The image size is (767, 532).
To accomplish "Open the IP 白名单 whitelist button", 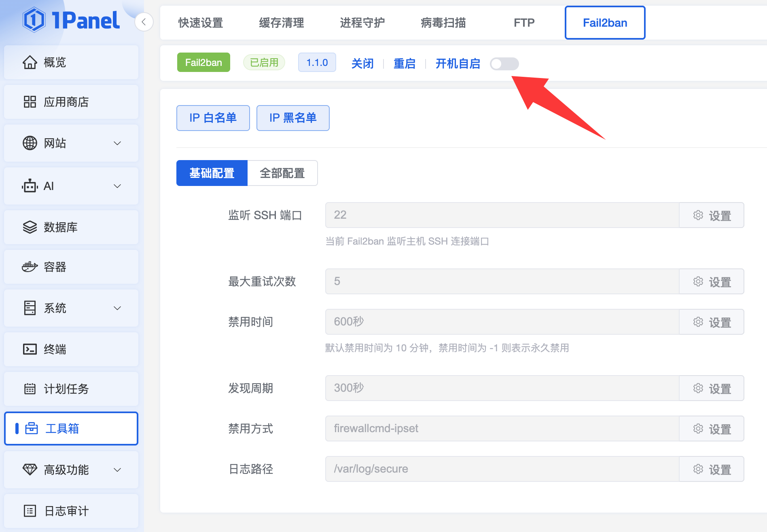I will (x=213, y=118).
